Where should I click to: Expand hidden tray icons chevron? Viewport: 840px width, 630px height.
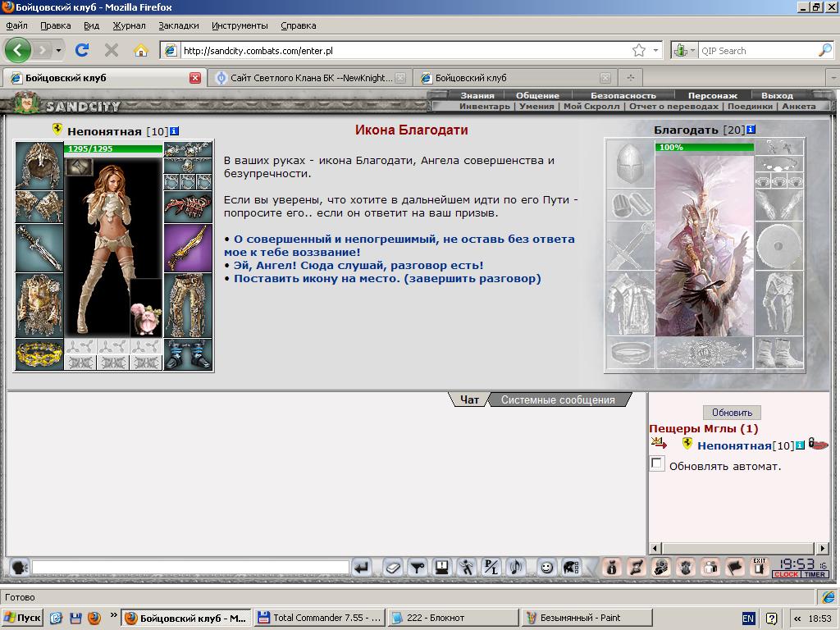point(797,618)
